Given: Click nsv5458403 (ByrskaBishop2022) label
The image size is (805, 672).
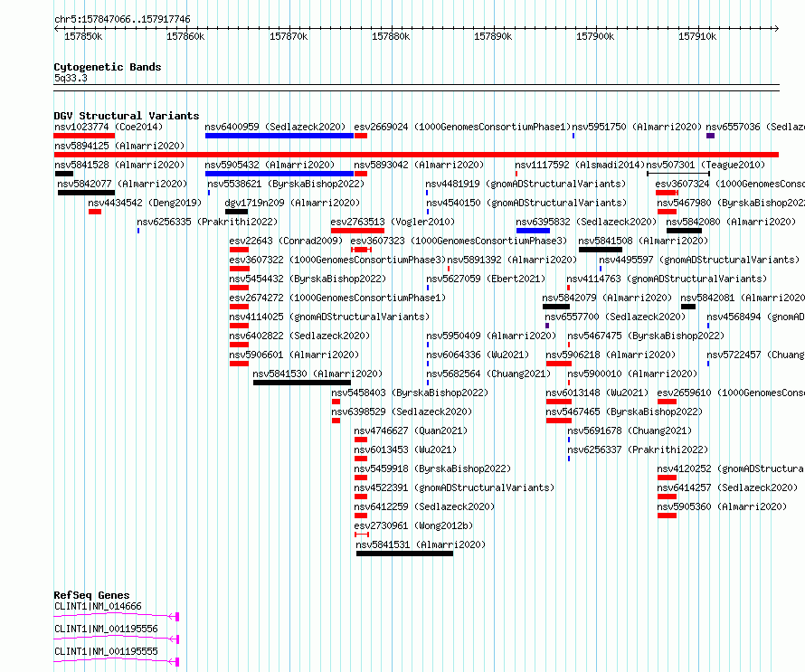Looking at the screenshot, I should pos(410,393).
